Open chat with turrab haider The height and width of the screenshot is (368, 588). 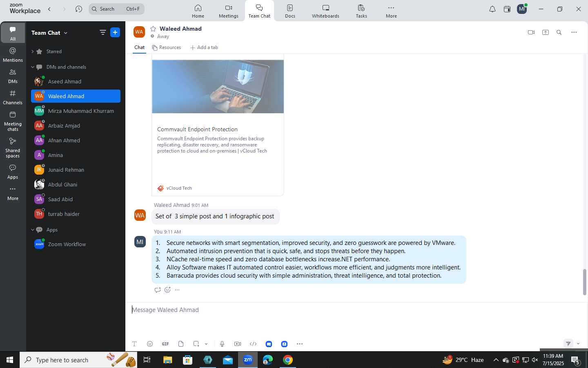point(76,214)
